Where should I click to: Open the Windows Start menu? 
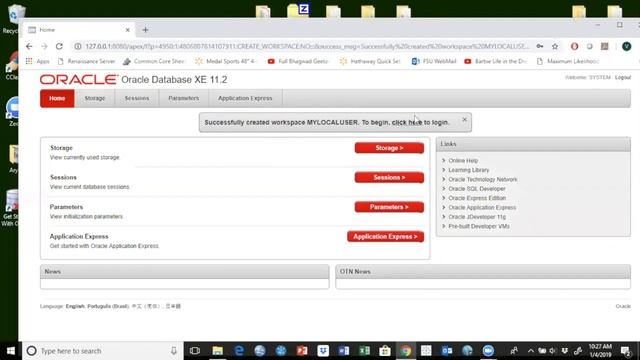pyautogui.click(x=11, y=351)
